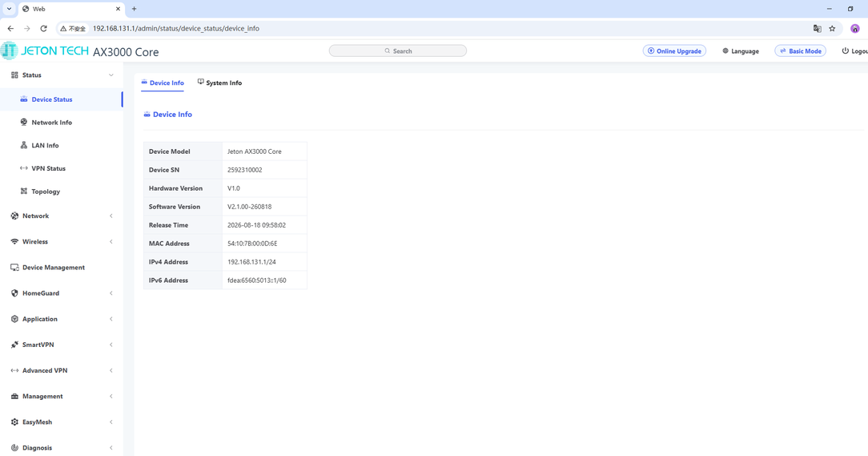Viewport: 868px width, 456px height.
Task: Open Topology menu item
Action: 46,192
